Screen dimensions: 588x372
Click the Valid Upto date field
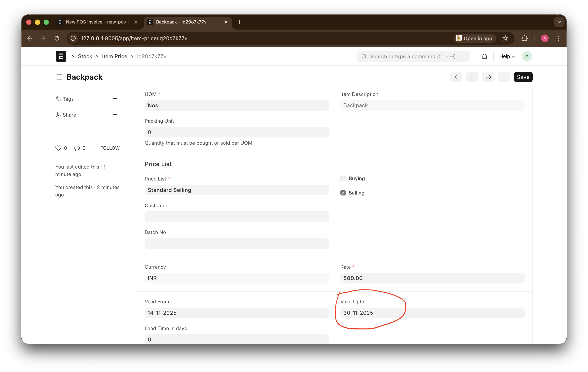pos(432,313)
